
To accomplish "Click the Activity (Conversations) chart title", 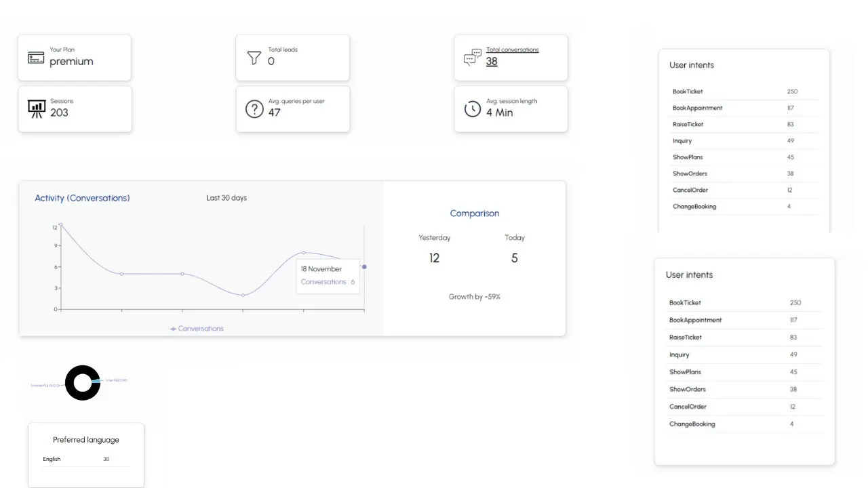I will [82, 198].
